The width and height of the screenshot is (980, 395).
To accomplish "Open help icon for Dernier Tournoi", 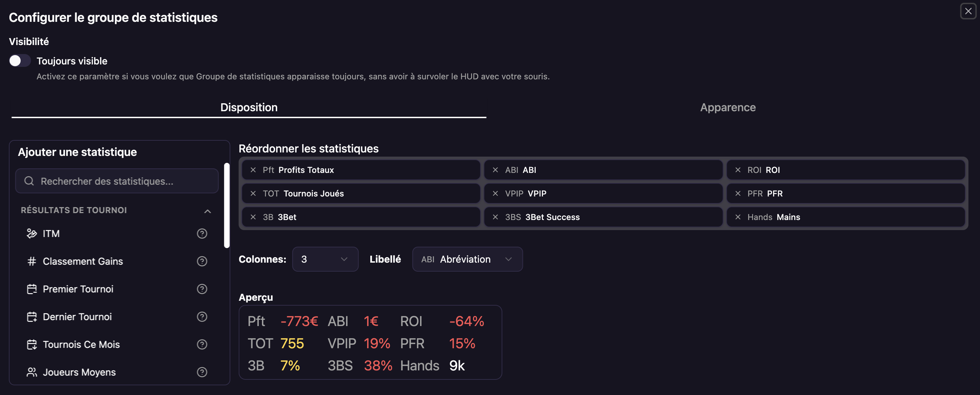I will tap(202, 317).
